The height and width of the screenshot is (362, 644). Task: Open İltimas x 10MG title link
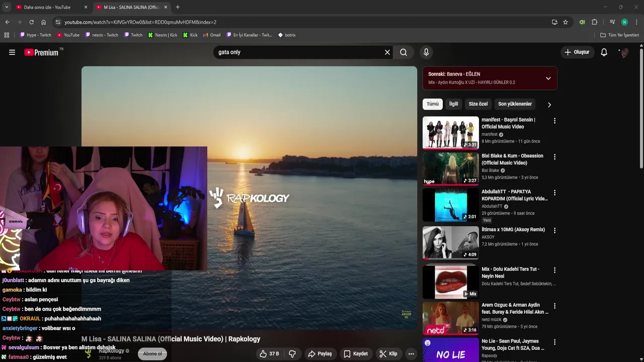tap(513, 230)
